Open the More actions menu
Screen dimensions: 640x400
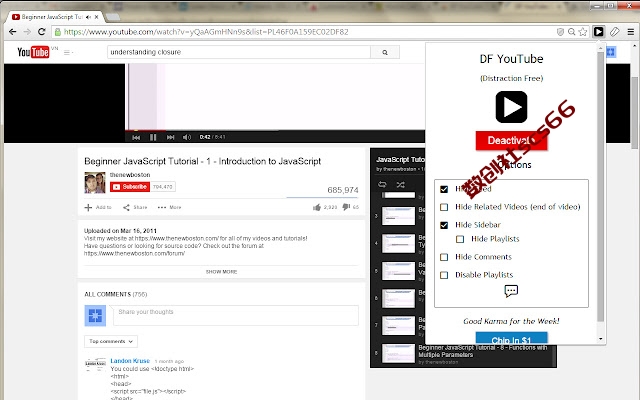click(169, 207)
